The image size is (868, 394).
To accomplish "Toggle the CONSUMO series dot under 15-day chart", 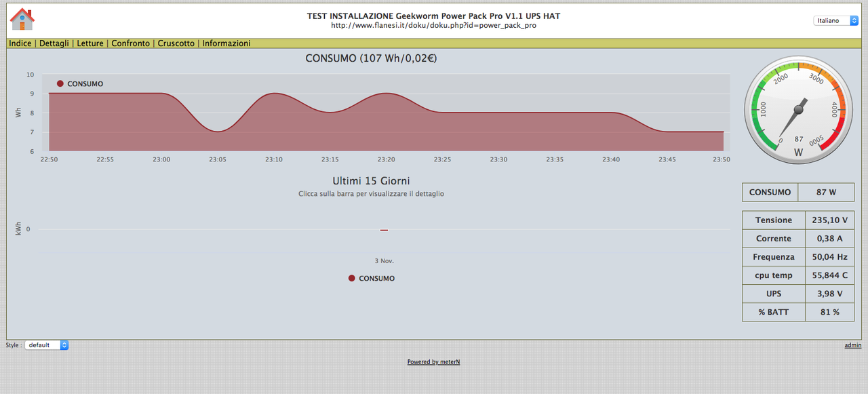I will click(x=352, y=278).
